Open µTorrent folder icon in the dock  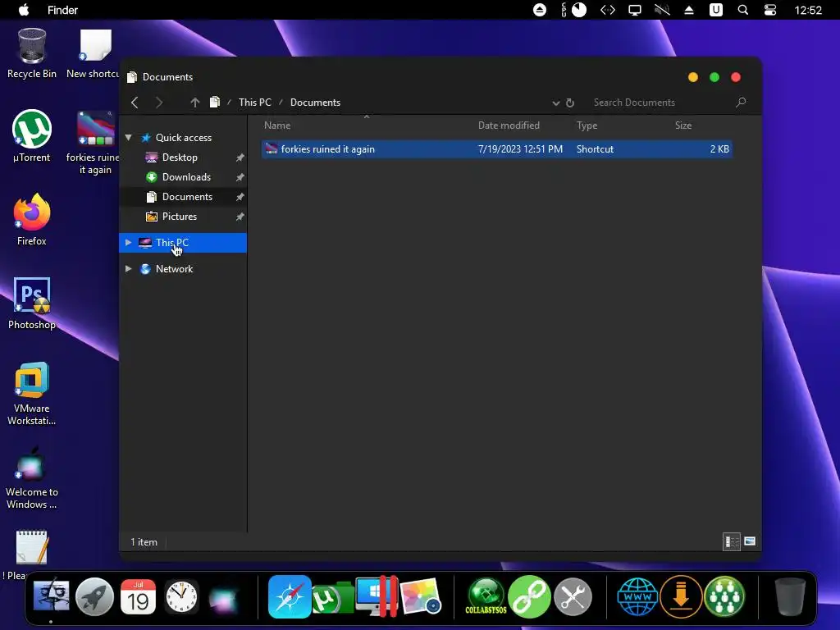332,597
